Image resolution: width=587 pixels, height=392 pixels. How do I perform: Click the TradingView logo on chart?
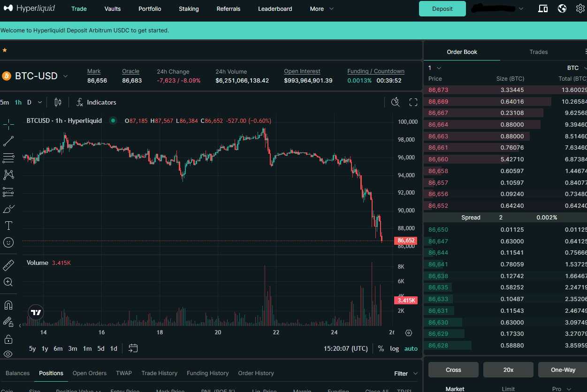pyautogui.click(x=36, y=312)
